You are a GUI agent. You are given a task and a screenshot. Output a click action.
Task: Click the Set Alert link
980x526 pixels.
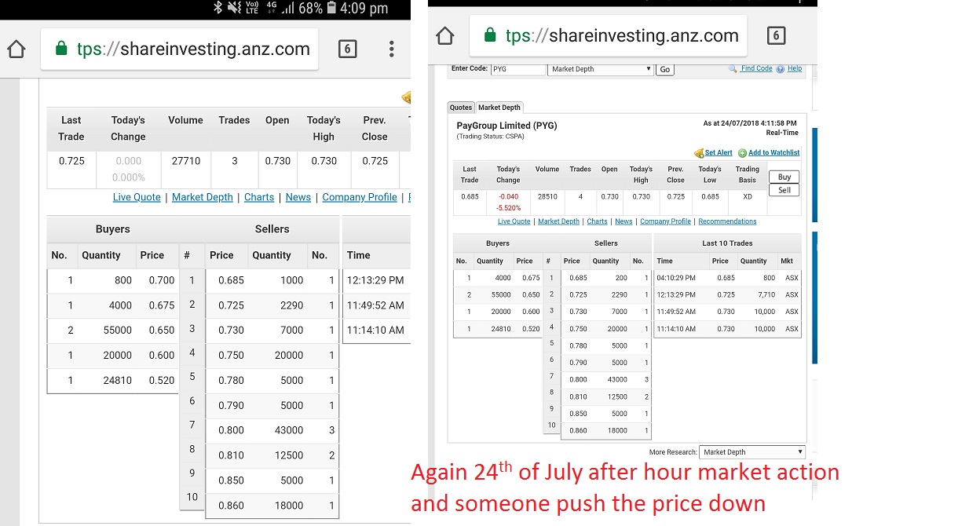[719, 153]
